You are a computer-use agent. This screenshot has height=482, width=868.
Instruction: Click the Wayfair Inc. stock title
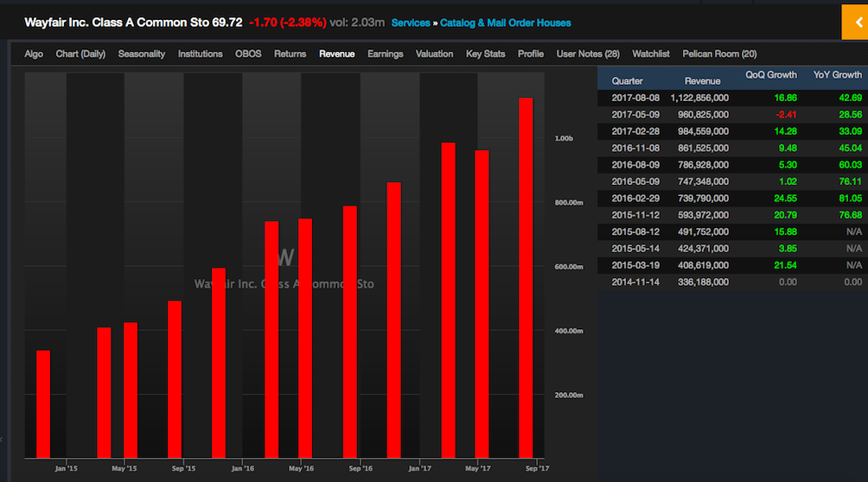133,22
